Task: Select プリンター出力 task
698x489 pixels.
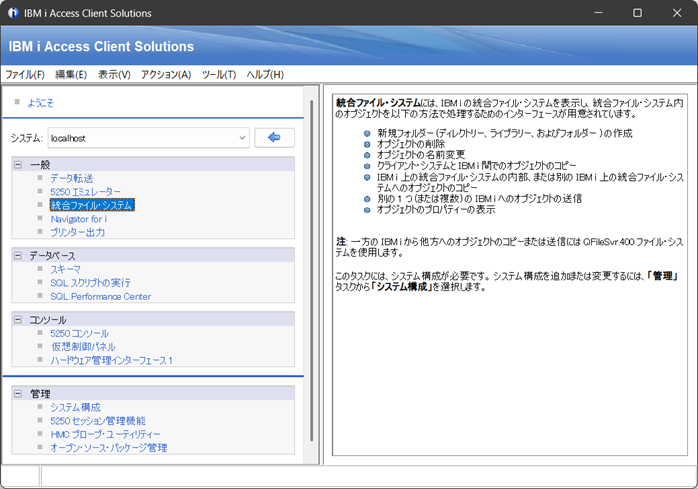Action: [77, 232]
